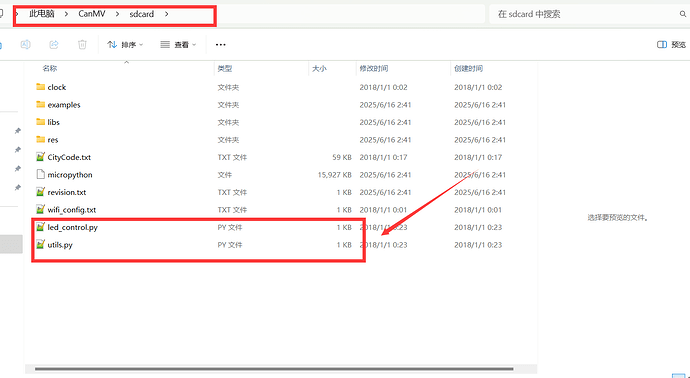Sort by the 名称 column header

coord(50,68)
